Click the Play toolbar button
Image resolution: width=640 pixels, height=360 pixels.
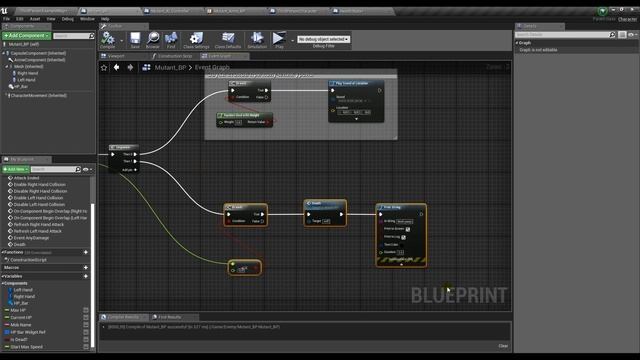click(x=279, y=40)
